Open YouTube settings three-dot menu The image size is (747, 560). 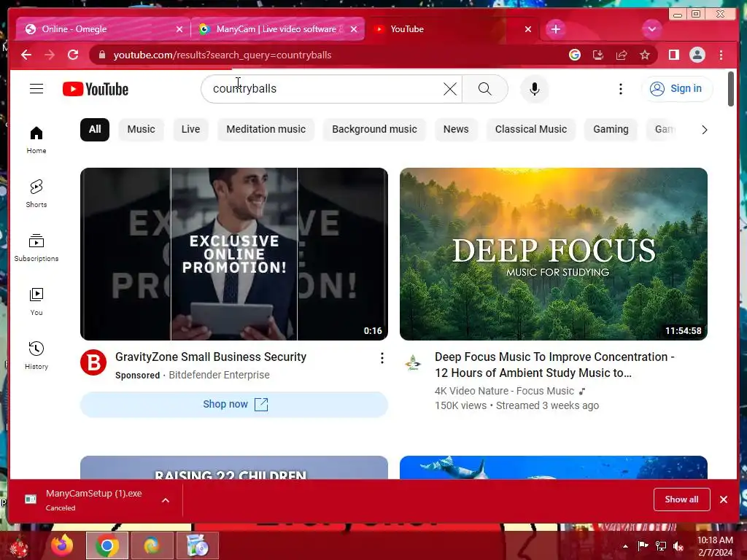click(x=620, y=89)
